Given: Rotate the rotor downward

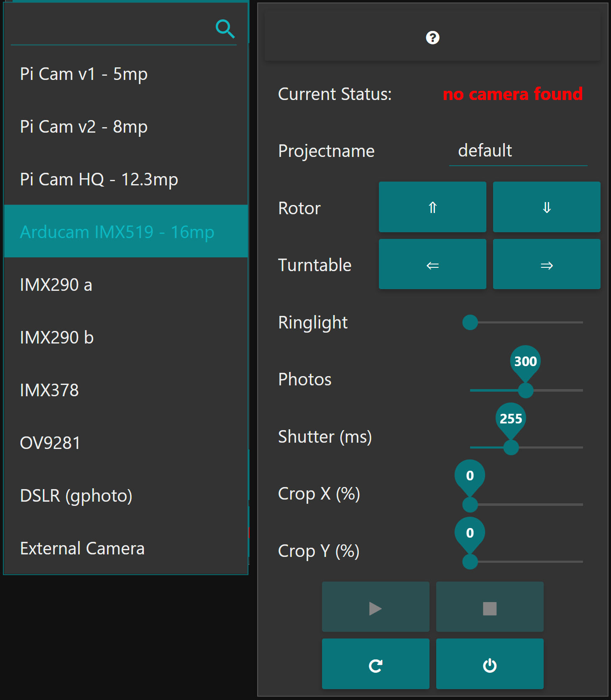Looking at the screenshot, I should point(546,207).
